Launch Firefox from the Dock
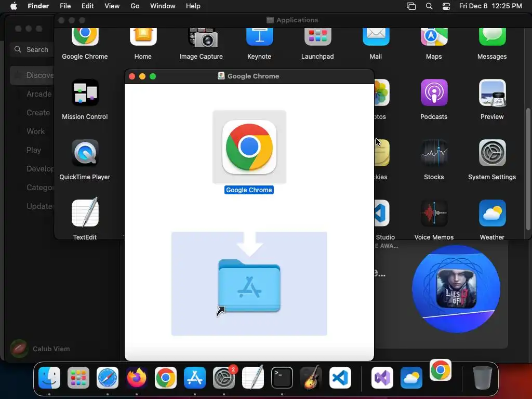Screen dimensions: 532x399 click(137, 378)
